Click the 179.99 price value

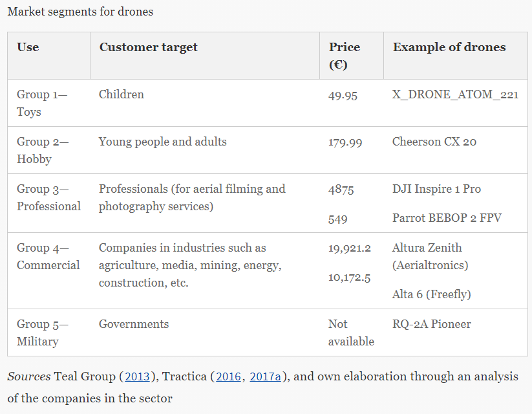click(345, 142)
